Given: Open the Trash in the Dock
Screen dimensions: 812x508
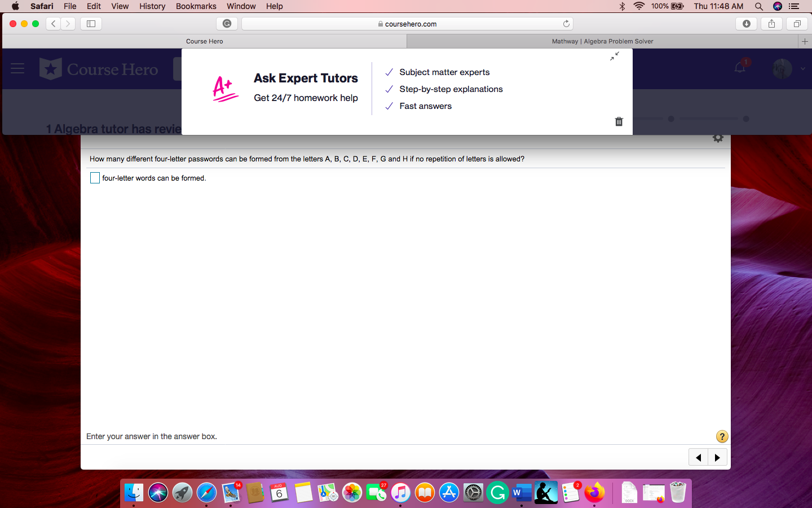Looking at the screenshot, I should tap(678, 493).
